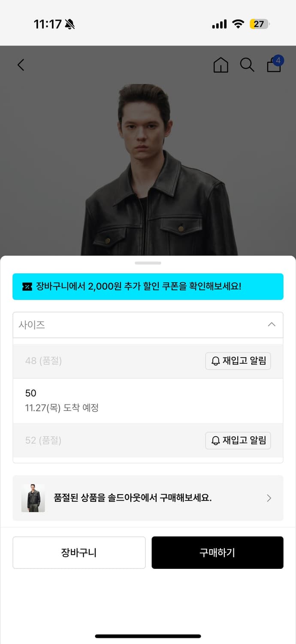Open the search icon
The height and width of the screenshot is (644, 296).
pyautogui.click(x=247, y=65)
